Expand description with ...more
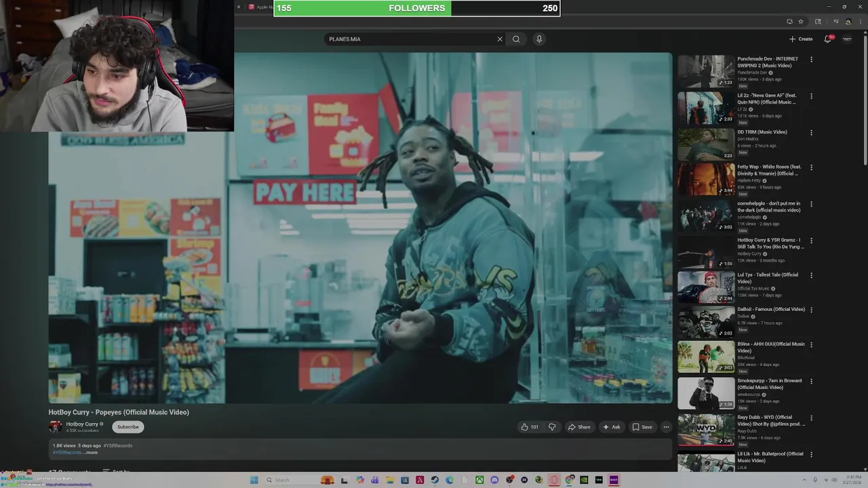Viewport: 868px width, 488px height. pyautogui.click(x=90, y=452)
